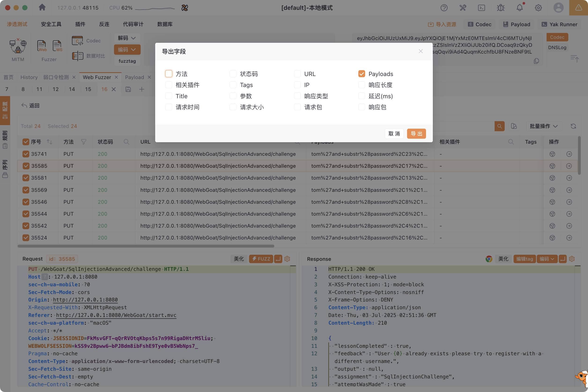Switch to the 弱口令检测 tab
This screenshot has width=588, height=392.
tap(56, 77)
